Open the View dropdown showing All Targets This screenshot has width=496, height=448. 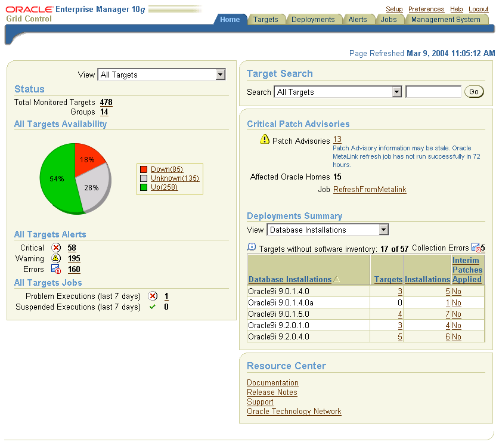click(221, 74)
